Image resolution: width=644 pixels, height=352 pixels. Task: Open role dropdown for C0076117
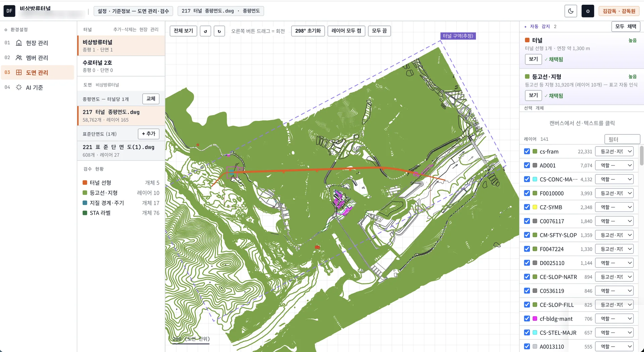point(614,221)
